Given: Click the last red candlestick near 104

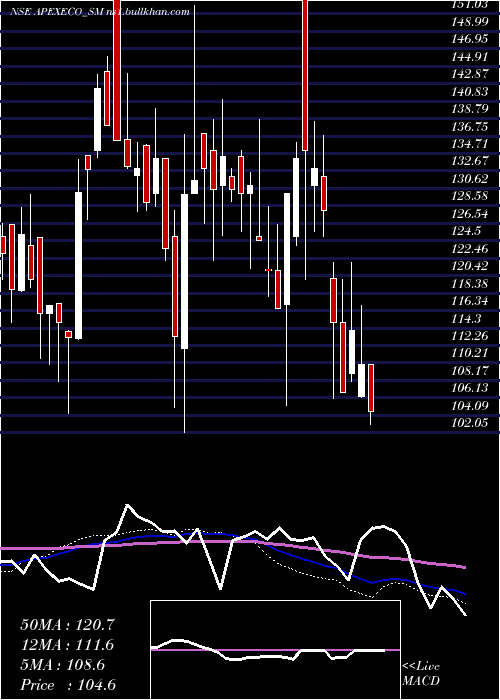Looking at the screenshot, I should tap(371, 388).
